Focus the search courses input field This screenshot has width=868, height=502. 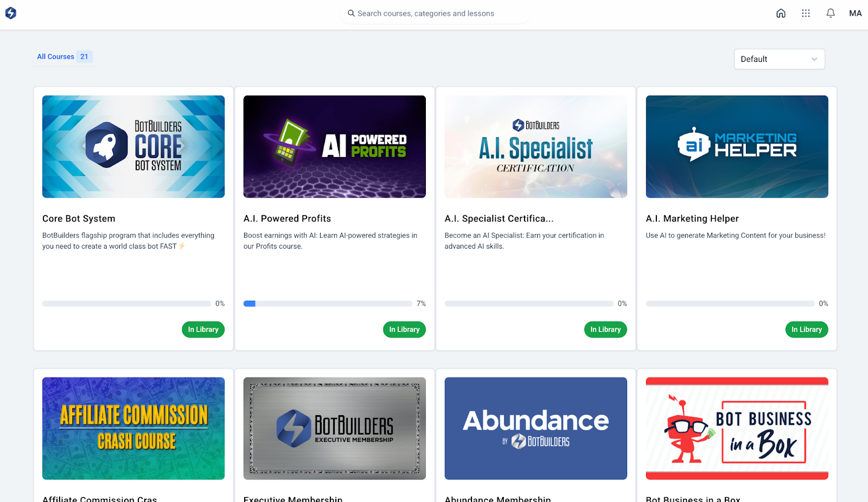(435, 13)
